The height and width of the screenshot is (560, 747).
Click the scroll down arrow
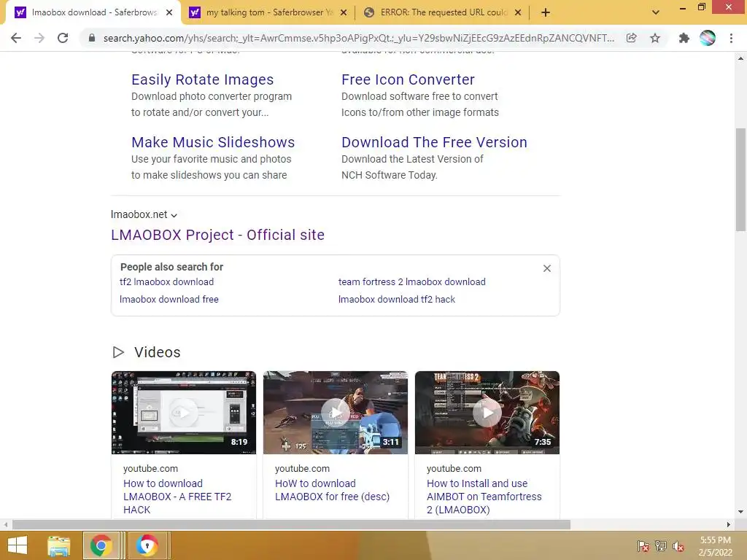tap(740, 512)
